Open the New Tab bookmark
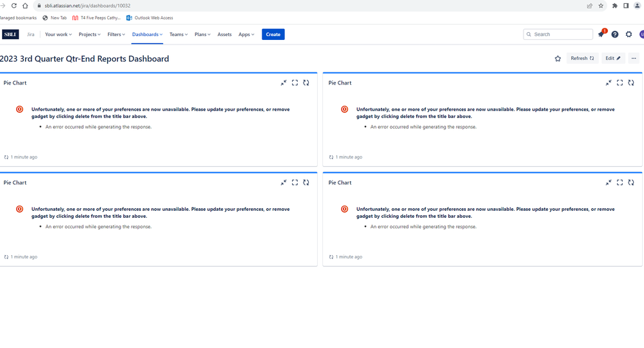This screenshot has height=348, width=644. tap(55, 18)
